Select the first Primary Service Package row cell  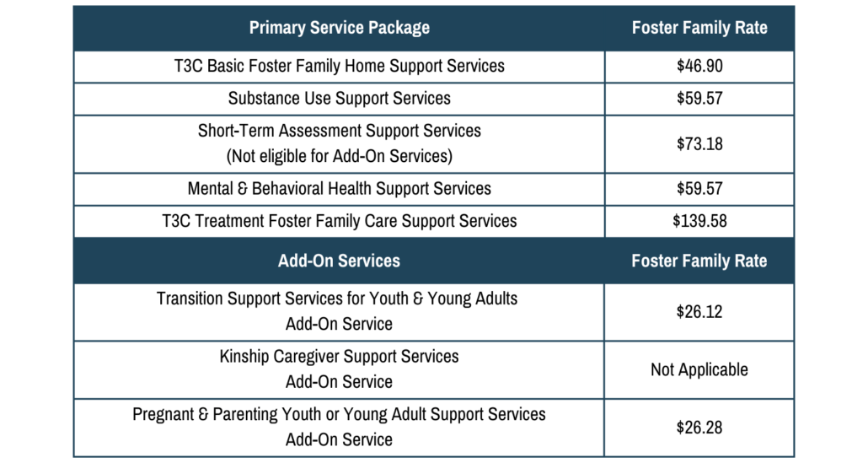click(339, 67)
